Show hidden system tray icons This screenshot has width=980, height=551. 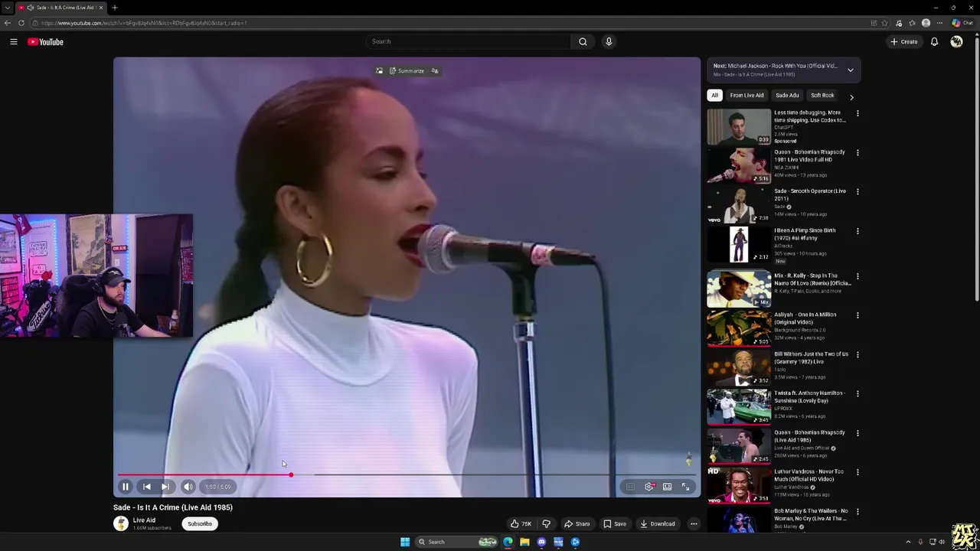pyautogui.click(x=908, y=542)
